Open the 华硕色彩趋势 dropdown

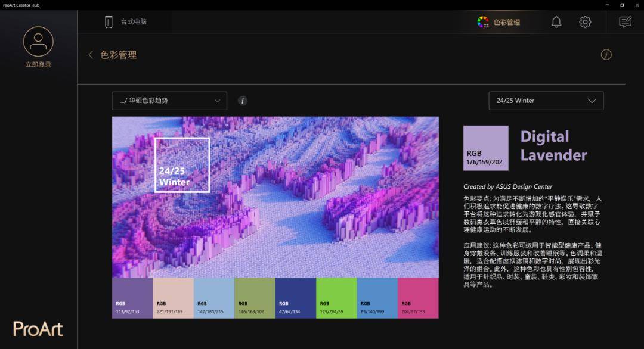[169, 101]
